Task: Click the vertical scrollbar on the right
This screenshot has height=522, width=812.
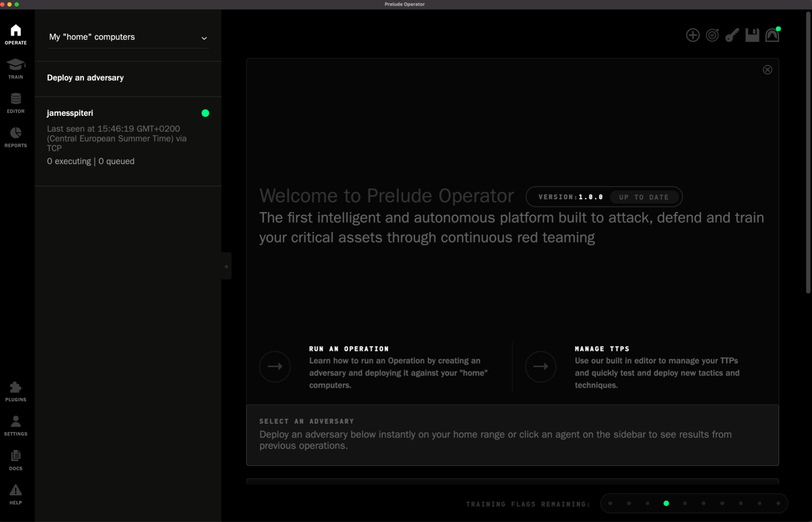Action: click(x=808, y=152)
